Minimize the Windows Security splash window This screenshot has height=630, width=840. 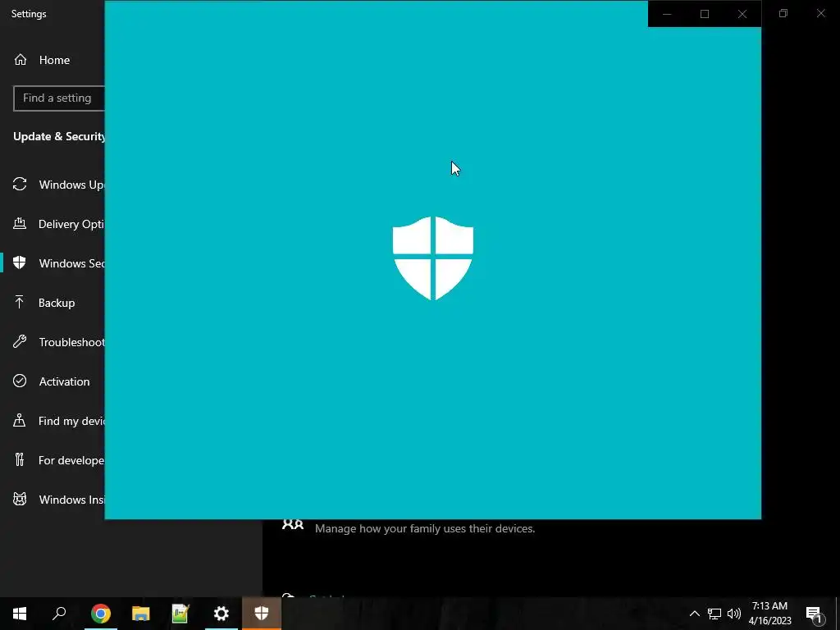click(x=667, y=14)
